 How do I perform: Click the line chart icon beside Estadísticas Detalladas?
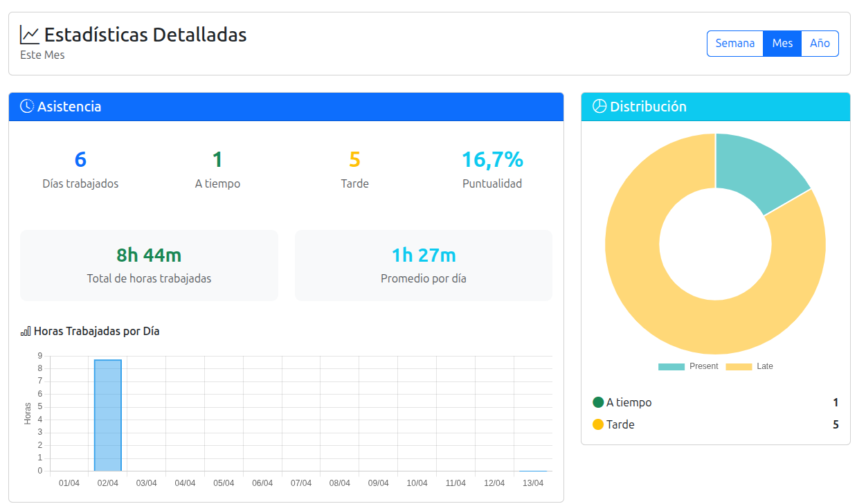[30, 35]
